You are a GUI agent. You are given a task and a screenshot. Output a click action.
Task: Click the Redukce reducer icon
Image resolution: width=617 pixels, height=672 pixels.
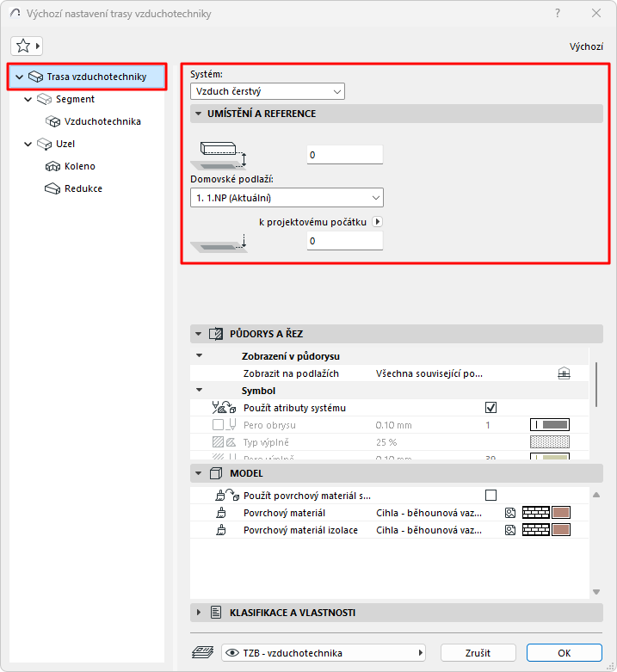click(x=52, y=188)
